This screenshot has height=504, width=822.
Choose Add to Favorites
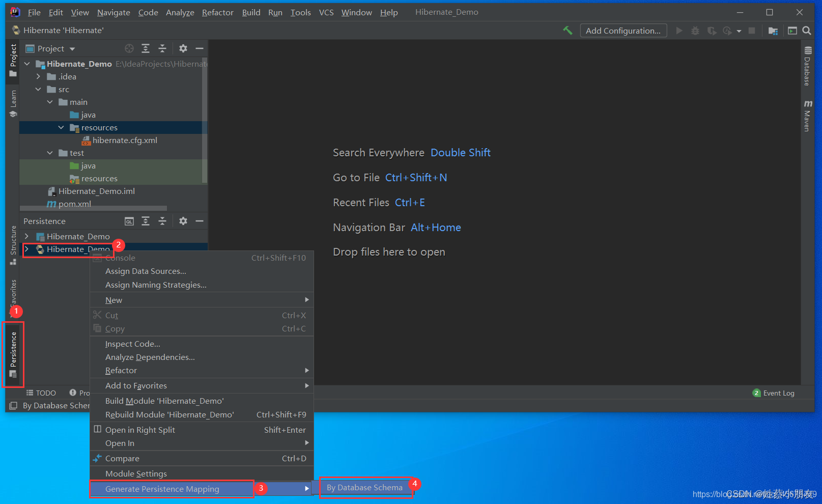coord(202,386)
